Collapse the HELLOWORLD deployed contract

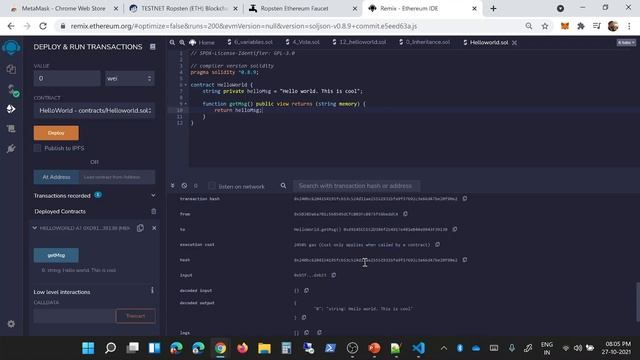35,228
